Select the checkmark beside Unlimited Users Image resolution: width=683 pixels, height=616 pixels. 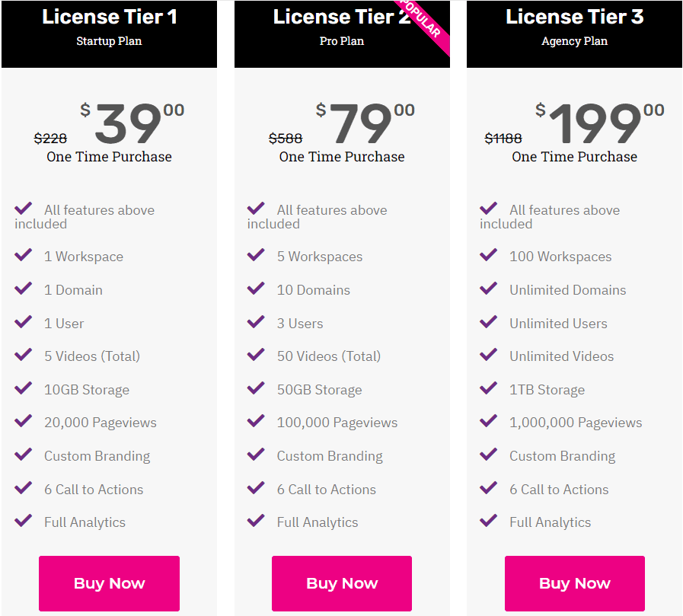point(488,322)
